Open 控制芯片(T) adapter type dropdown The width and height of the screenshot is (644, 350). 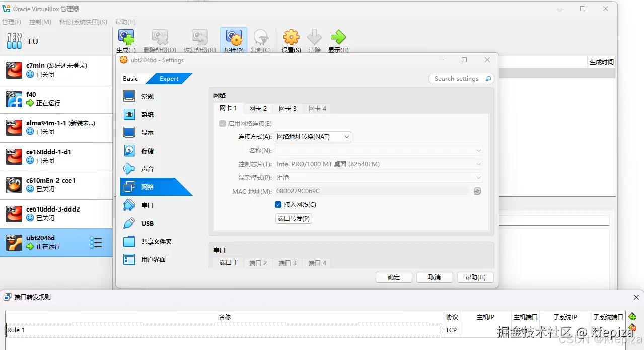click(x=379, y=164)
